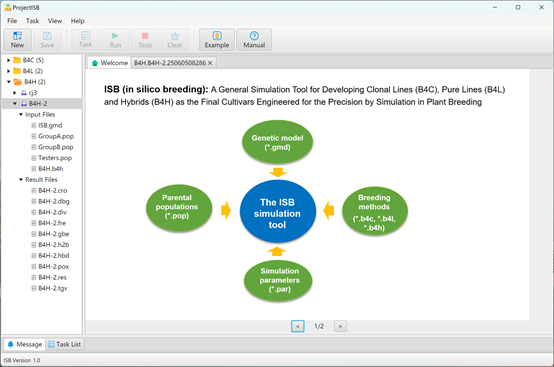This screenshot has height=367, width=554.
Task: Click the file icon beside B4H-2.res
Action: point(34,277)
